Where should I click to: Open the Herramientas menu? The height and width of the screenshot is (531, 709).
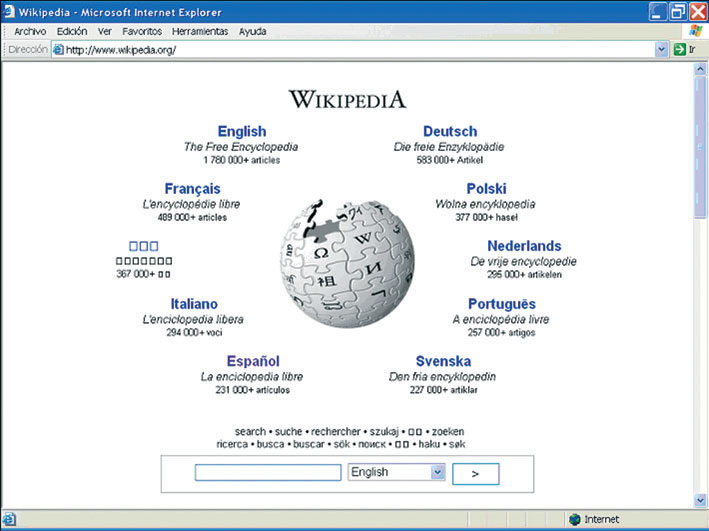(200, 31)
